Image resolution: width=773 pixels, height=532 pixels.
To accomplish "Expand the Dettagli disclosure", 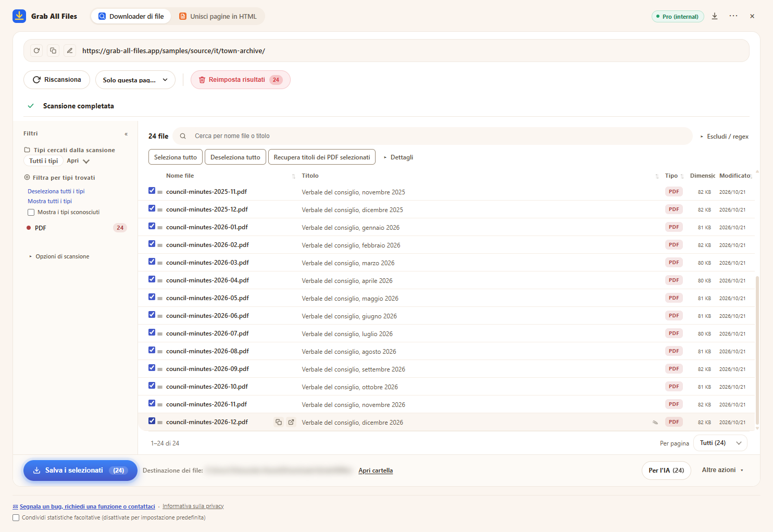I will coord(398,157).
